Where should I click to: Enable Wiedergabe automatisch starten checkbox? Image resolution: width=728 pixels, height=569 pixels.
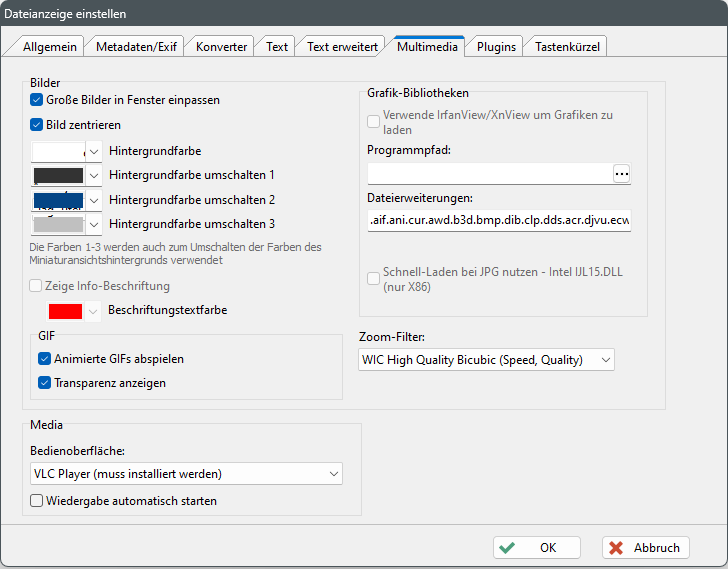37,500
